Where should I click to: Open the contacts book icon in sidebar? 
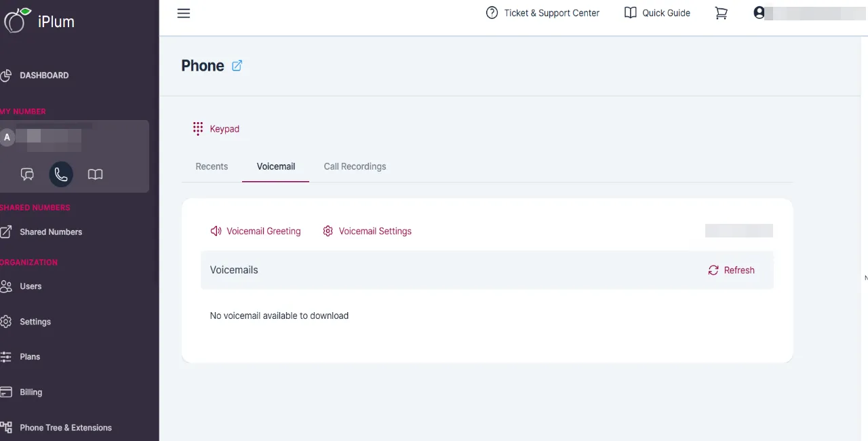point(96,174)
